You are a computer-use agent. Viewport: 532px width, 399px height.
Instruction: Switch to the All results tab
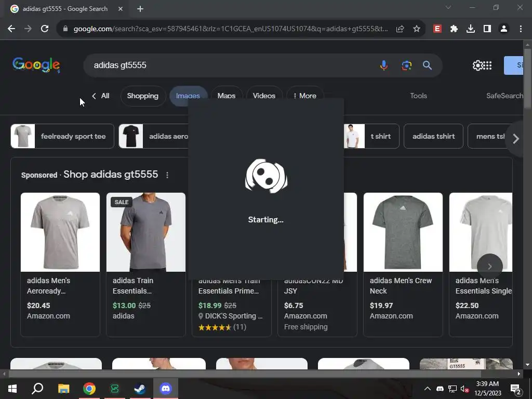tap(101, 96)
